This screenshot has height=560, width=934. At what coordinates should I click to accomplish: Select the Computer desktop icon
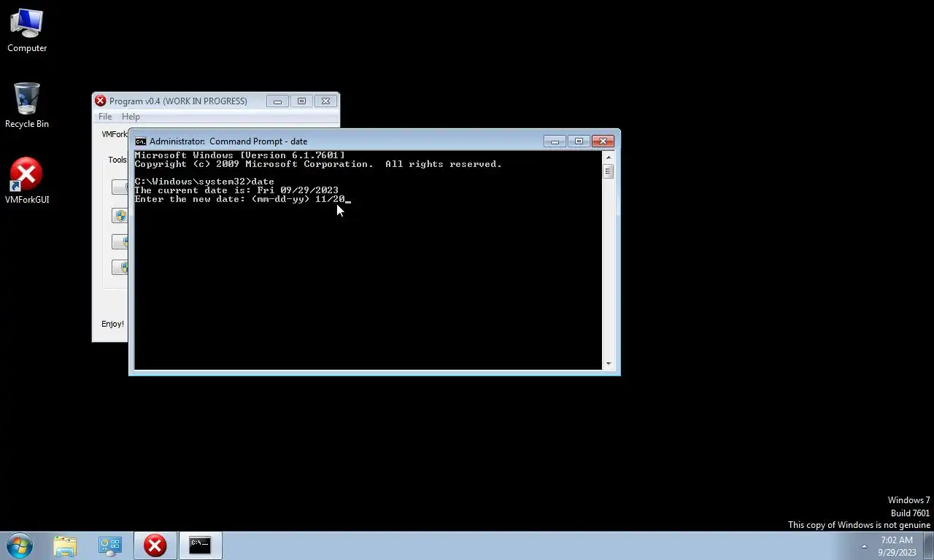coord(27,31)
